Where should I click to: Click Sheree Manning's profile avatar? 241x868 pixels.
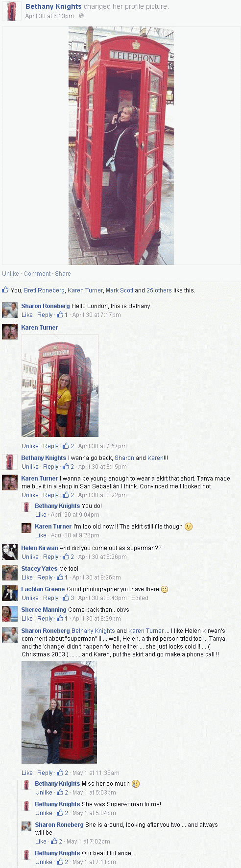[x=10, y=614]
